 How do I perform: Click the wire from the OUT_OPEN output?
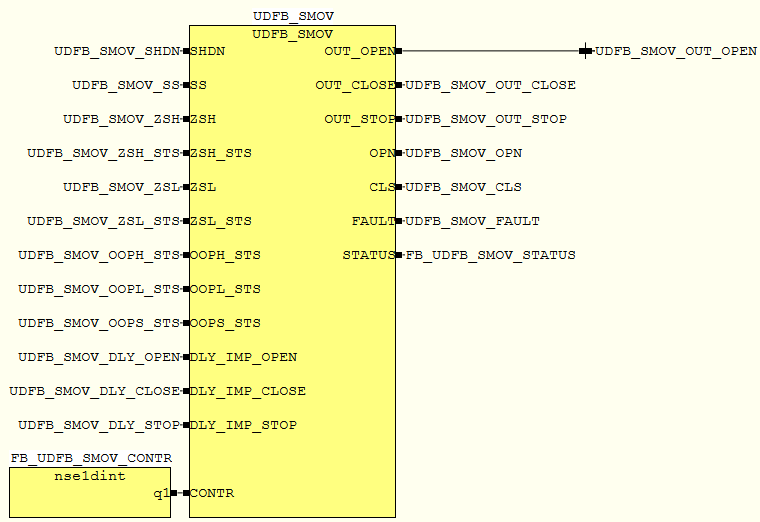(x=490, y=51)
